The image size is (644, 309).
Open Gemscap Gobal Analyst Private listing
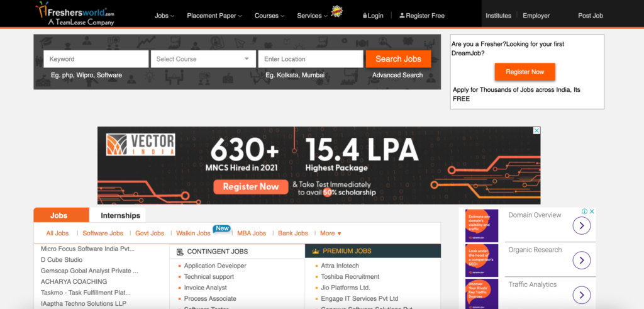[x=89, y=271]
